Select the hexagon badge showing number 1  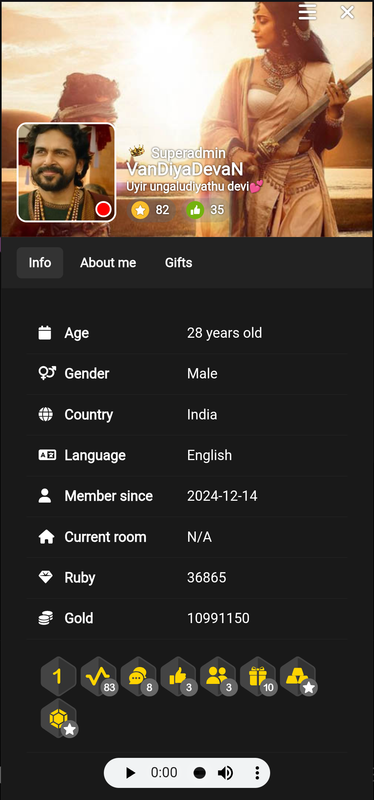pos(58,676)
